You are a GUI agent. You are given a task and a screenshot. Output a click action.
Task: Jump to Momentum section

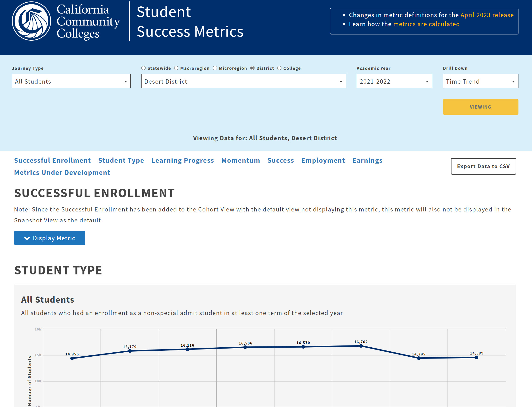click(x=240, y=160)
